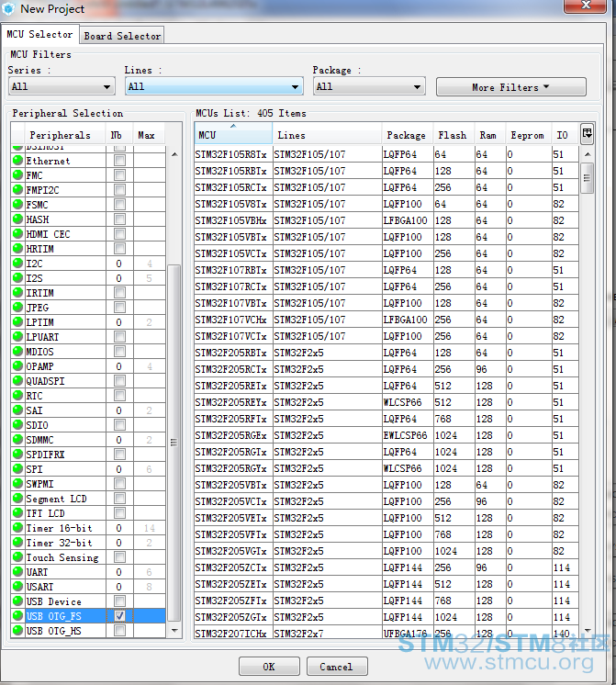Click the SPI Nb value field

click(119, 468)
